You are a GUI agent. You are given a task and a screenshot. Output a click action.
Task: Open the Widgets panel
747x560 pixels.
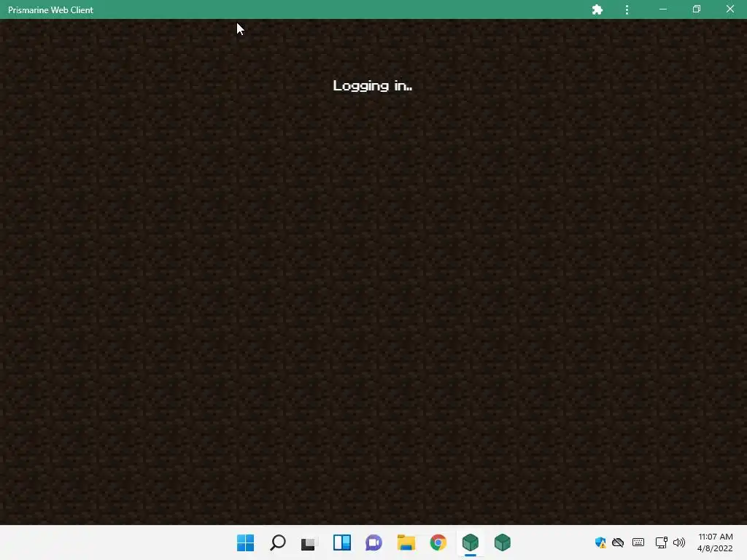(342, 542)
